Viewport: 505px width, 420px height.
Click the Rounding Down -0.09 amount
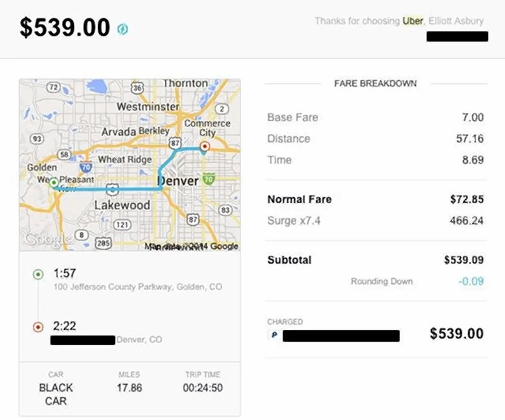click(x=470, y=281)
